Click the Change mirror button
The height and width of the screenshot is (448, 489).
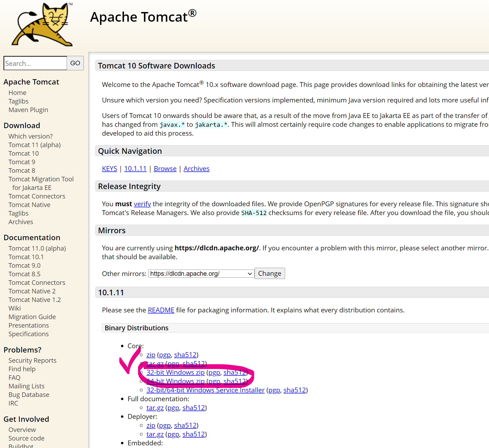(270, 273)
